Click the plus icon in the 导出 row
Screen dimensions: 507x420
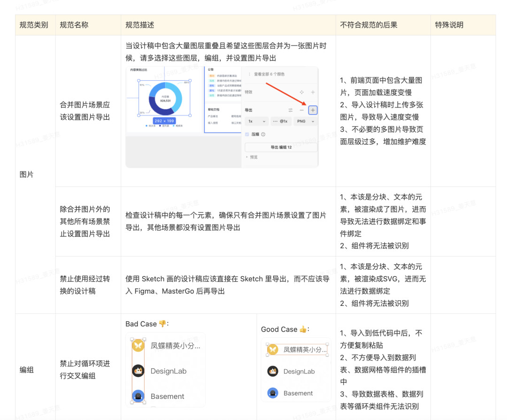tap(313, 110)
